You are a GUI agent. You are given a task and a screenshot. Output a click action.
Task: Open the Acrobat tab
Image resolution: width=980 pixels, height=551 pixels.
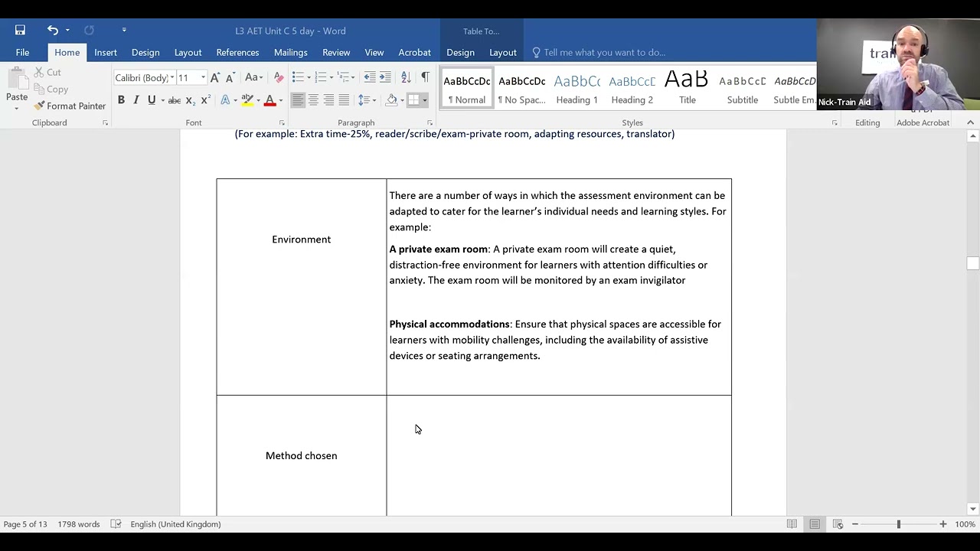click(414, 52)
